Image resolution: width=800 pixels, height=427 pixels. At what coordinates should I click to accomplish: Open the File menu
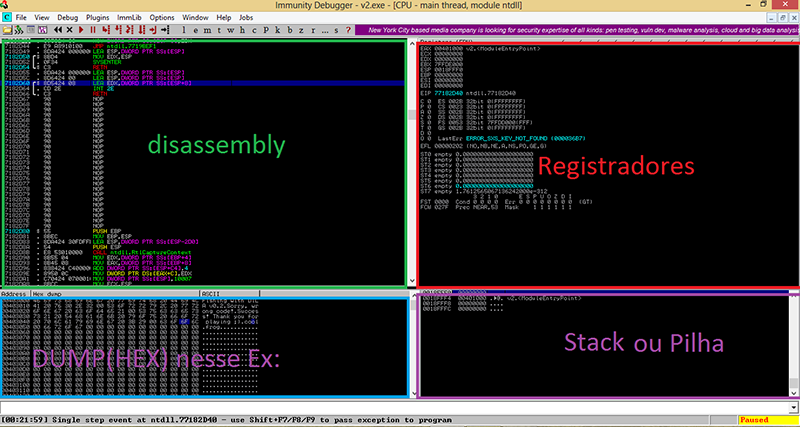point(21,17)
